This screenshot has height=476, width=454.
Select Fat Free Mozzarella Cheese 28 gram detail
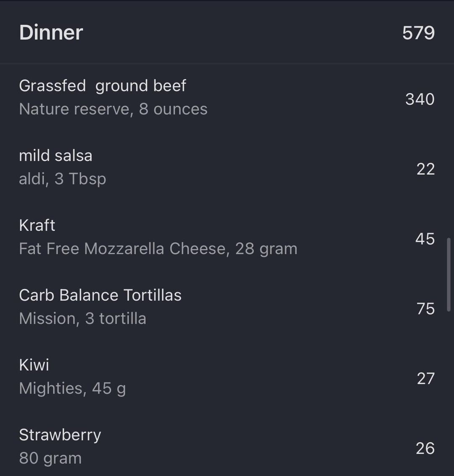(158, 249)
